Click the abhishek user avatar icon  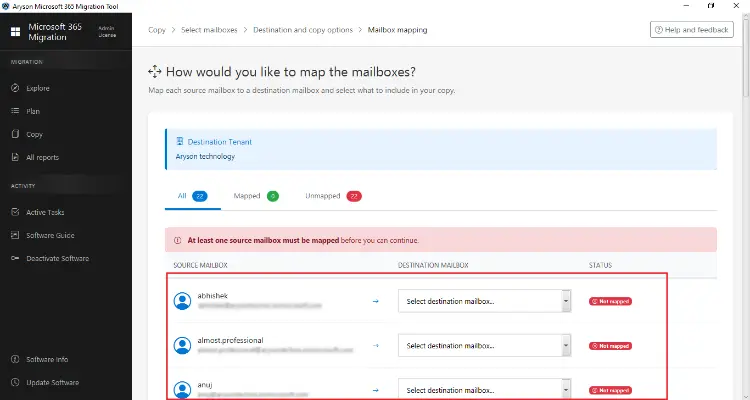182,301
